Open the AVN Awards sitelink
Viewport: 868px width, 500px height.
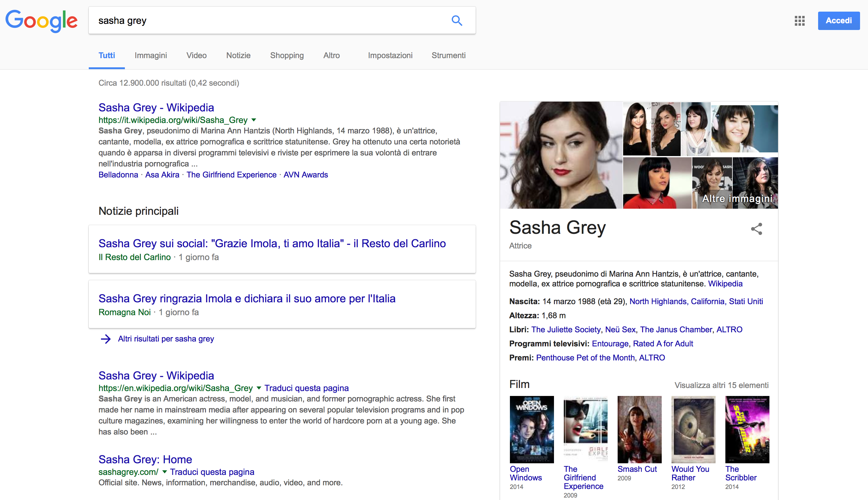[306, 175]
